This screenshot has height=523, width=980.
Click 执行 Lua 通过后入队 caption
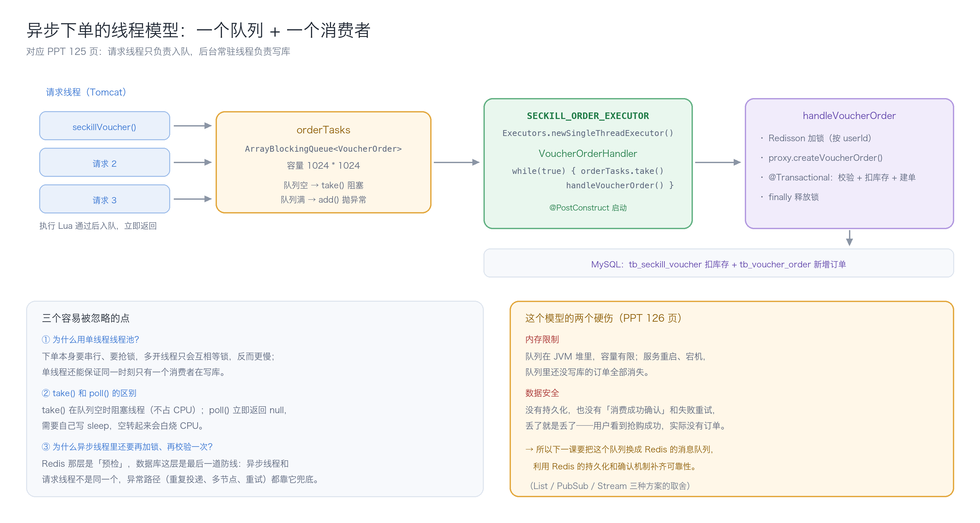pos(98,226)
